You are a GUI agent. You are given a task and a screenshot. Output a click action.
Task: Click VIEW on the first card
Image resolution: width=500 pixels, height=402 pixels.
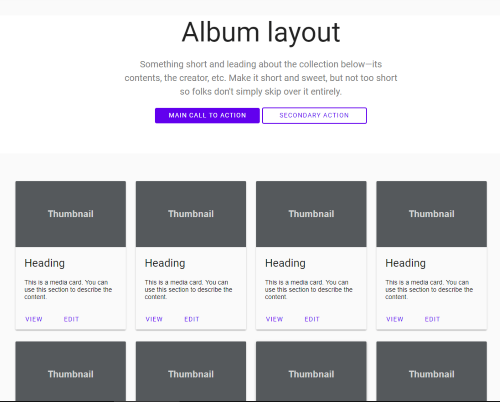coord(34,319)
